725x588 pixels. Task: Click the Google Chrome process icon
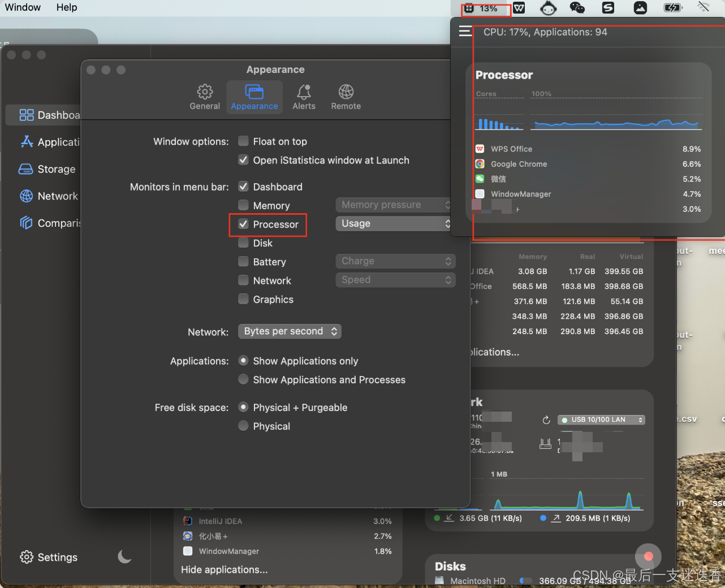(480, 164)
